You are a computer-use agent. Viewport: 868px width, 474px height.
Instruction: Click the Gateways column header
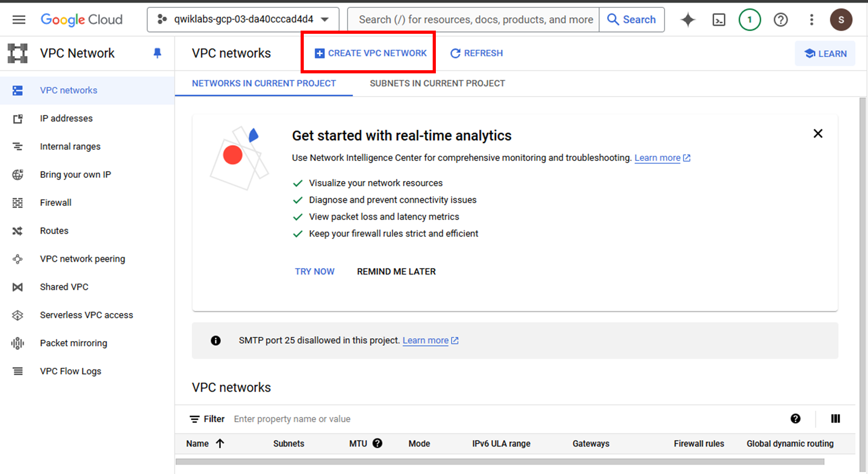click(x=591, y=444)
